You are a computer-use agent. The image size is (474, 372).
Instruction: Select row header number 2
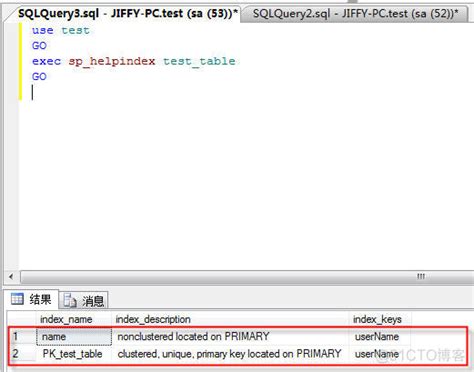[22, 354]
